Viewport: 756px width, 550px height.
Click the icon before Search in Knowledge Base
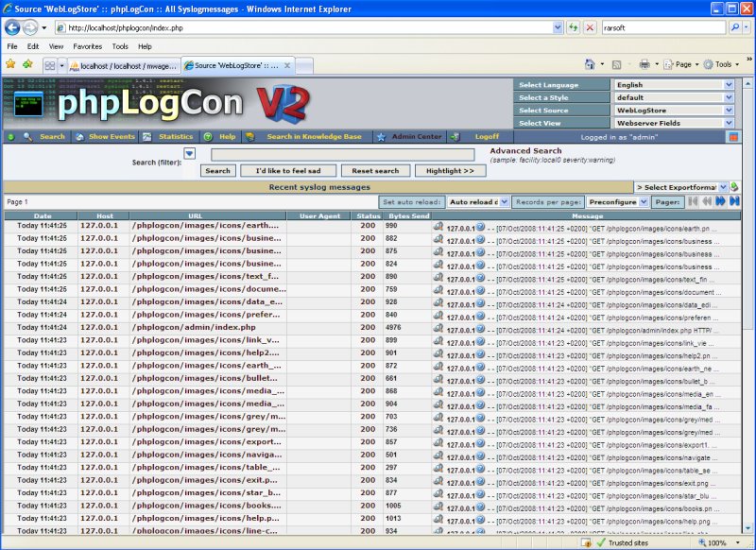click(249, 137)
